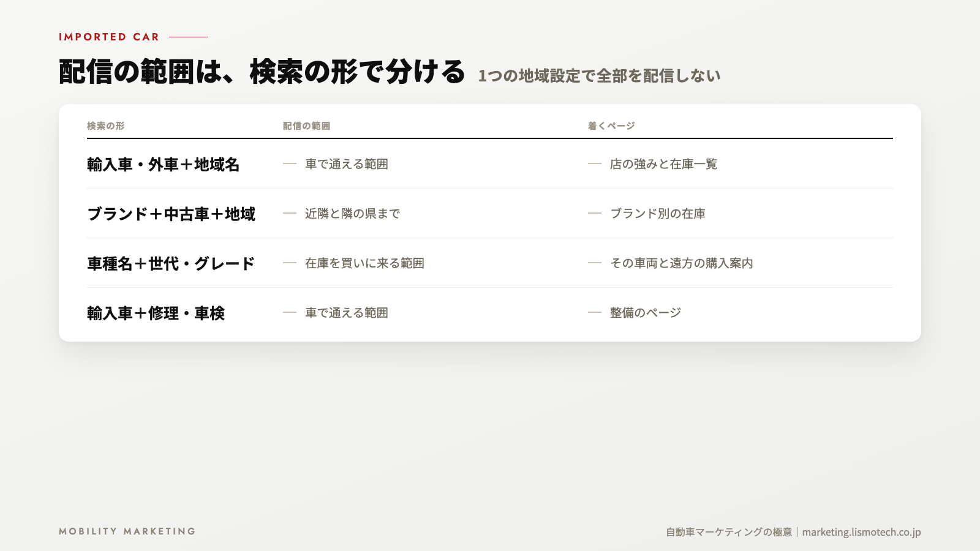Screen dimensions: 980x551
Task: Click the cell 店の強みと在庫一覧
Action: 663,164
